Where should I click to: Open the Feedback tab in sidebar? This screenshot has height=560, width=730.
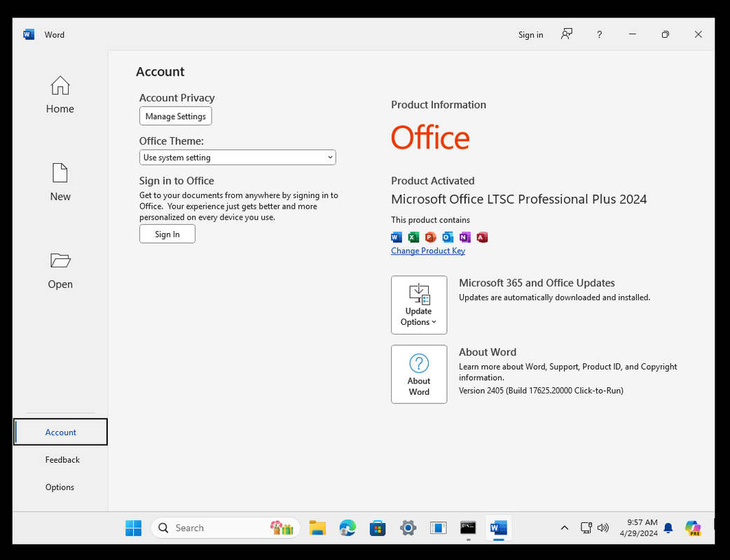pyautogui.click(x=62, y=459)
